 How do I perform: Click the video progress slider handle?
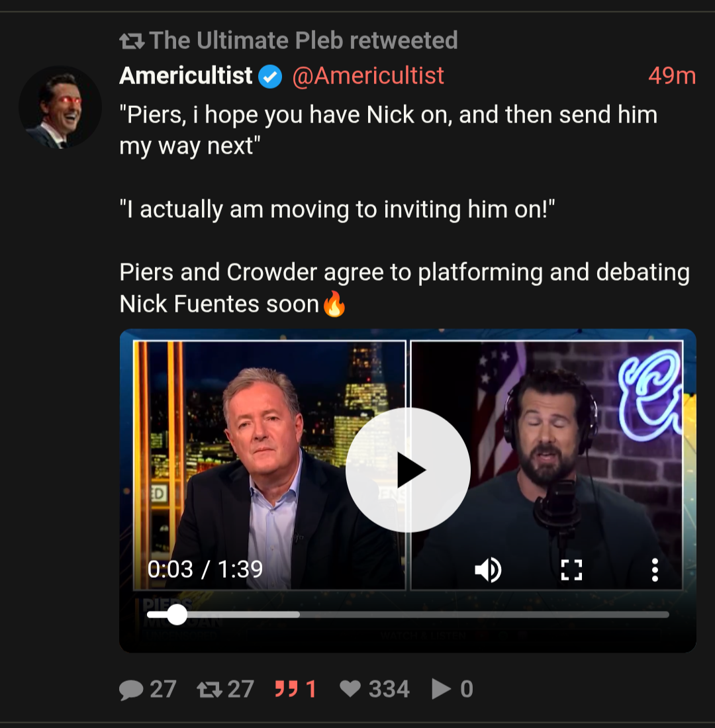pyautogui.click(x=177, y=615)
